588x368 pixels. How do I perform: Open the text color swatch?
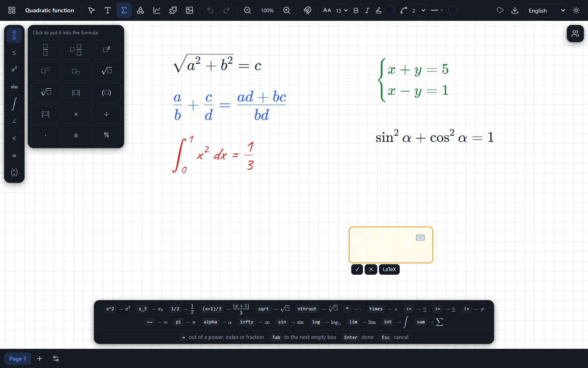[x=390, y=10]
